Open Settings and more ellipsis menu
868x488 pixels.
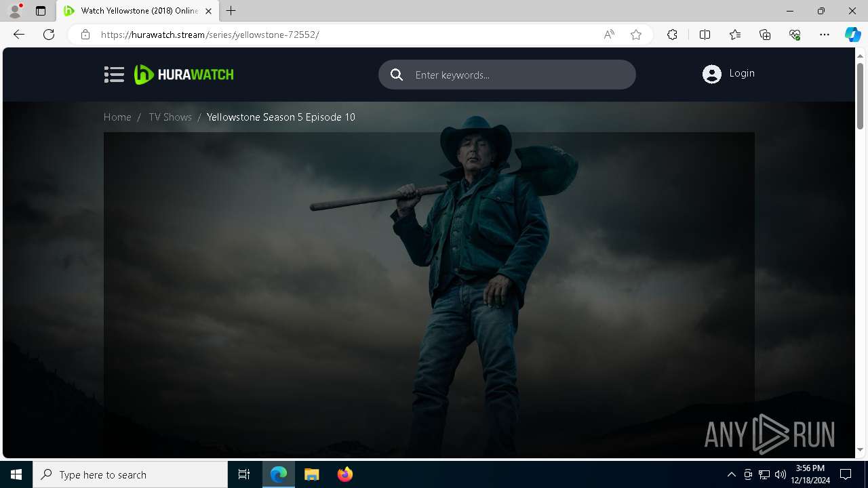point(825,35)
